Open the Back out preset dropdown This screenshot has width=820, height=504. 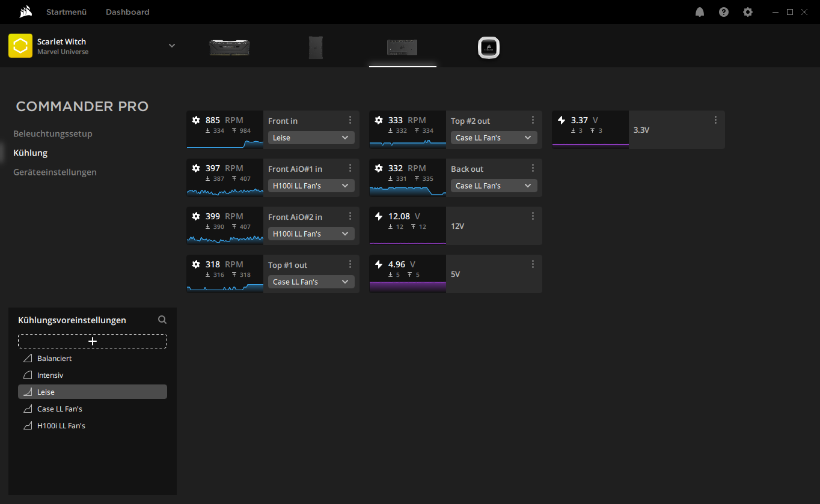(x=494, y=186)
